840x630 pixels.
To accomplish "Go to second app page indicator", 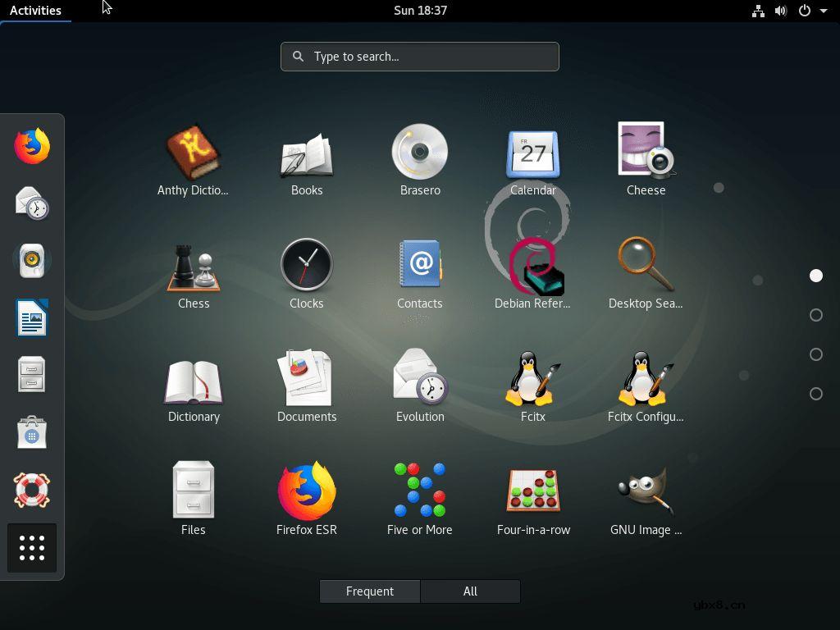I will click(816, 315).
